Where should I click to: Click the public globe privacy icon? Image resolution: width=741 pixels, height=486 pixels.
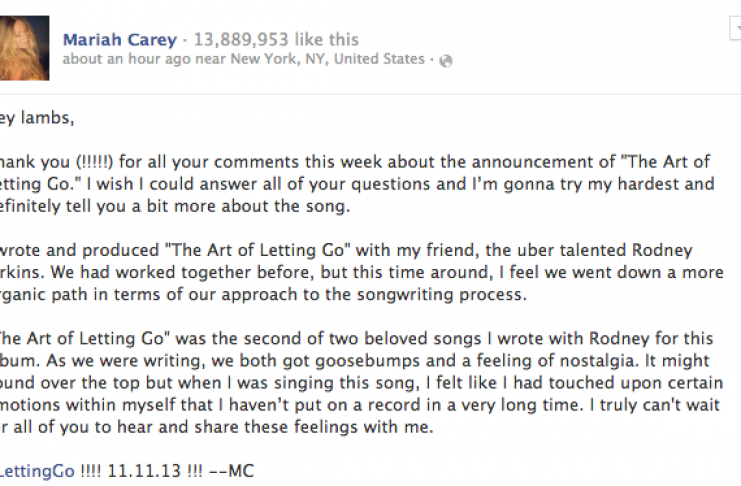[x=446, y=60]
